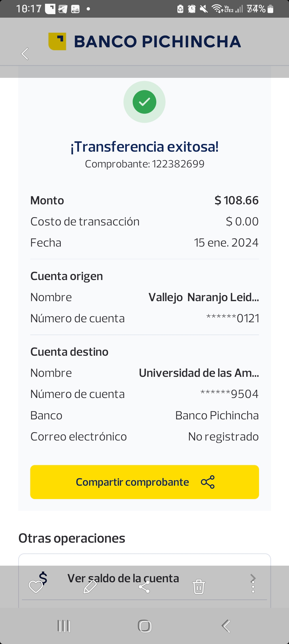Tap the Banco Pichincha logo icon
The width and height of the screenshot is (289, 644).
click(57, 41)
